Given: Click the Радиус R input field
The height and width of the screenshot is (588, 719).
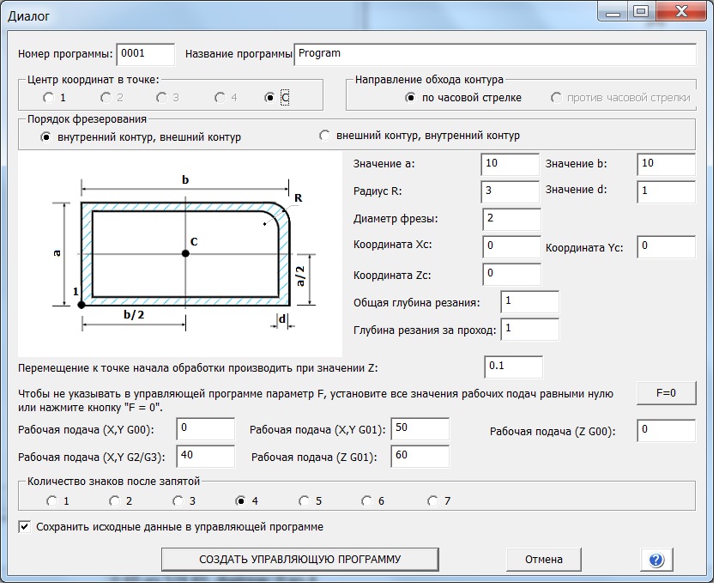Looking at the screenshot, I should coord(510,191).
